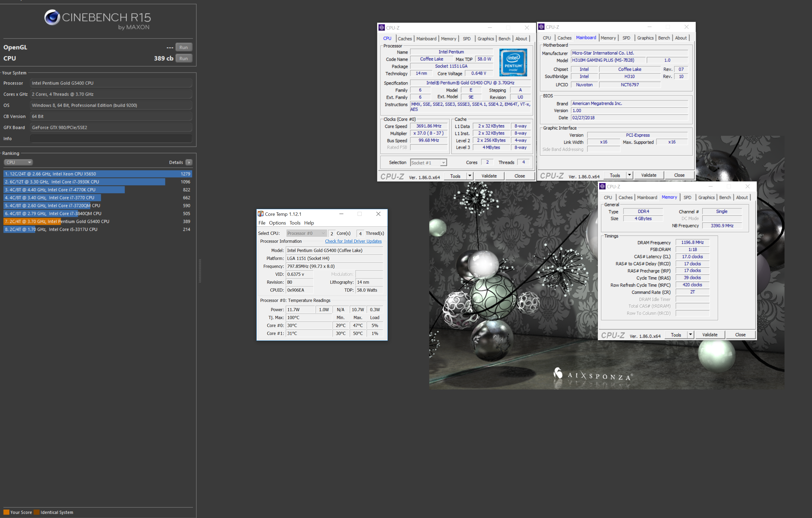Open About tab in CPU-Z CPU window

tap(521, 39)
